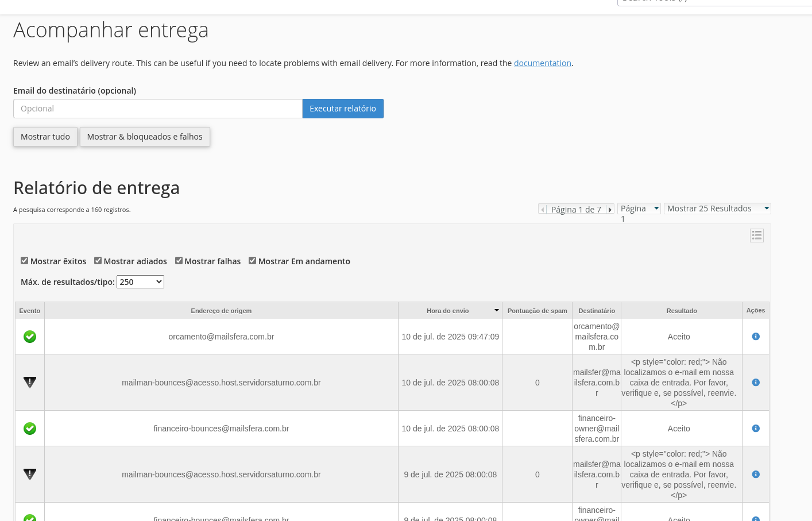Click success icon in 10 de jul. financeiro-bounces row

tap(30, 429)
